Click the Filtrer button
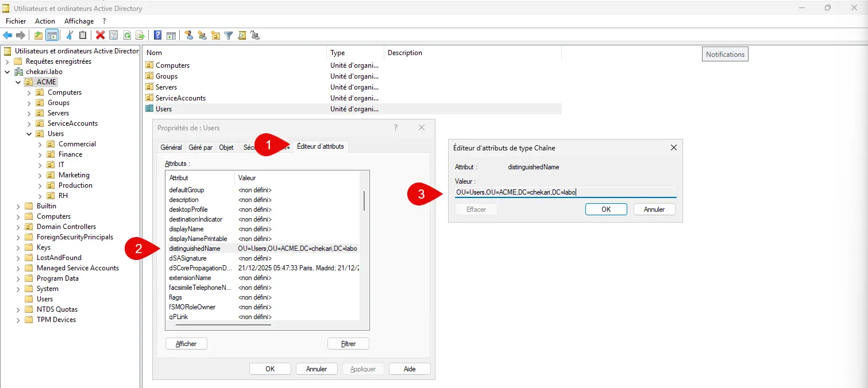Image resolution: width=868 pixels, height=388 pixels. coord(348,344)
